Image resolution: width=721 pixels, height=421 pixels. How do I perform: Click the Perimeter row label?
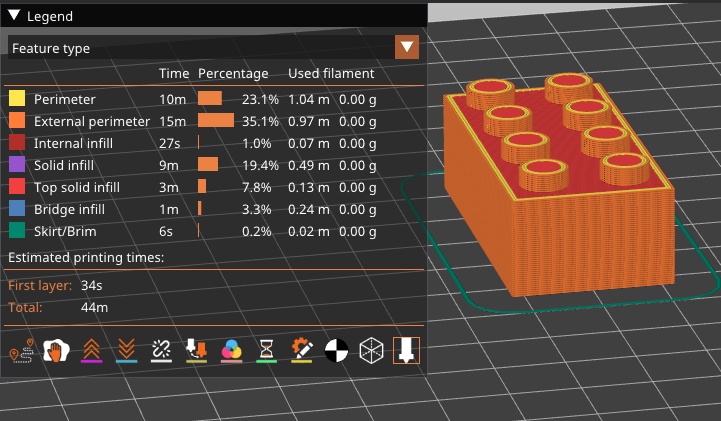pyautogui.click(x=65, y=99)
